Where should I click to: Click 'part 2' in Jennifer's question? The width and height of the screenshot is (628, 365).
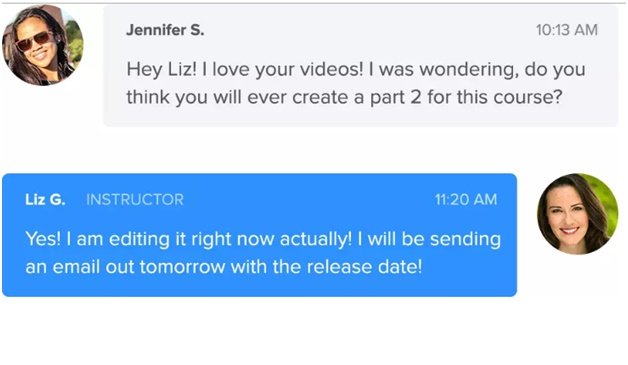tap(395, 98)
